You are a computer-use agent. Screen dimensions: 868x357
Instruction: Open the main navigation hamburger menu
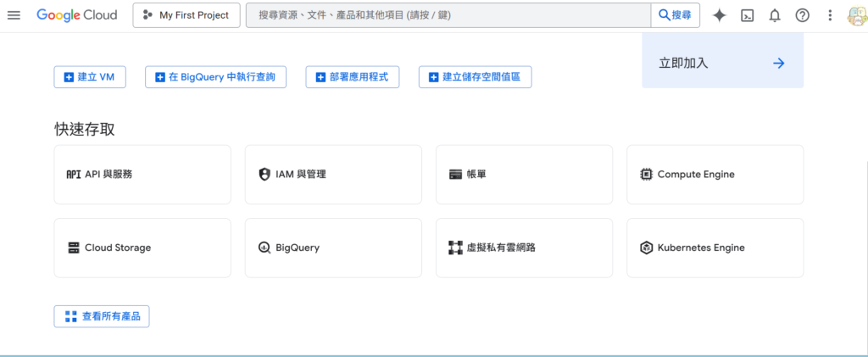pyautogui.click(x=14, y=15)
